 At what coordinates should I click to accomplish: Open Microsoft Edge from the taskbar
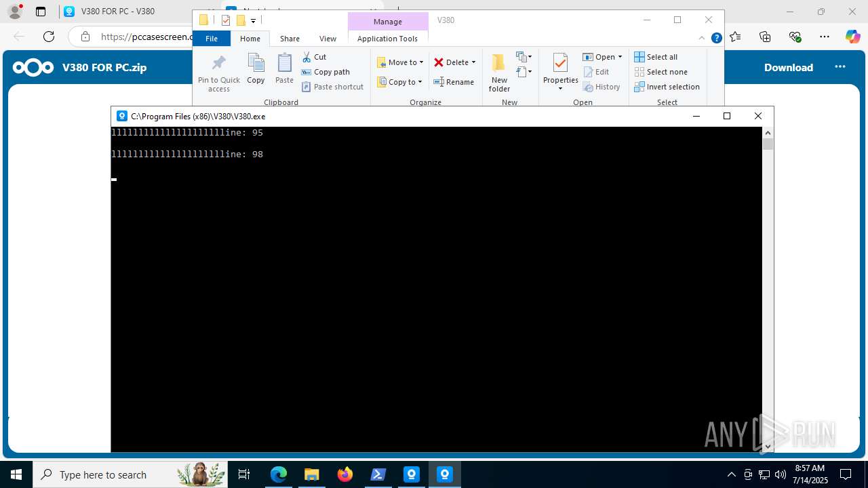279,474
